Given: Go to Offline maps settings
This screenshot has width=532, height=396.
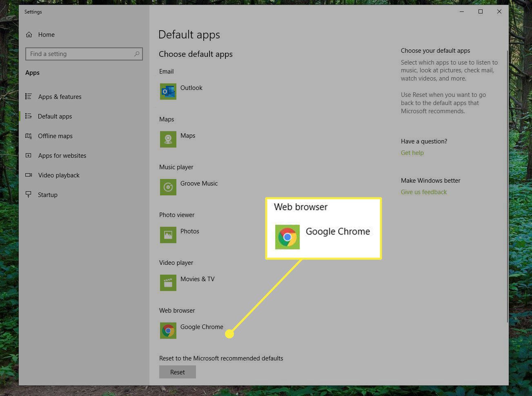Looking at the screenshot, I should (55, 136).
